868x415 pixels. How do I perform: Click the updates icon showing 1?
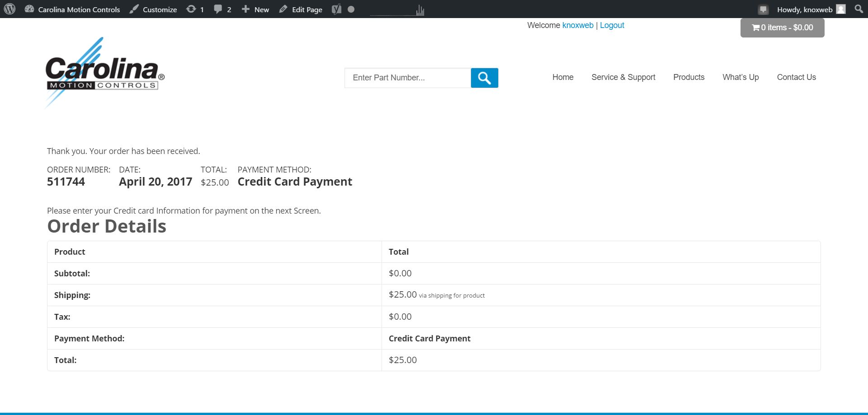(195, 9)
